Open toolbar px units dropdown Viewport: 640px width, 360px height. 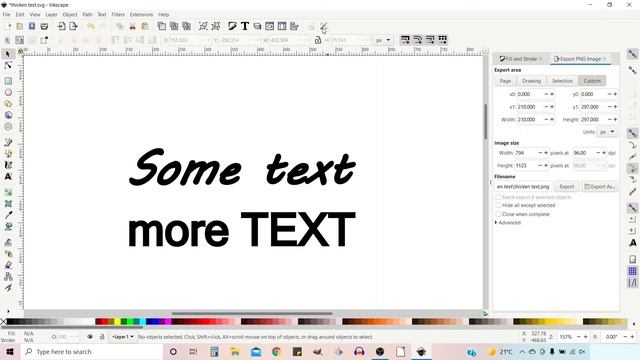383,40
